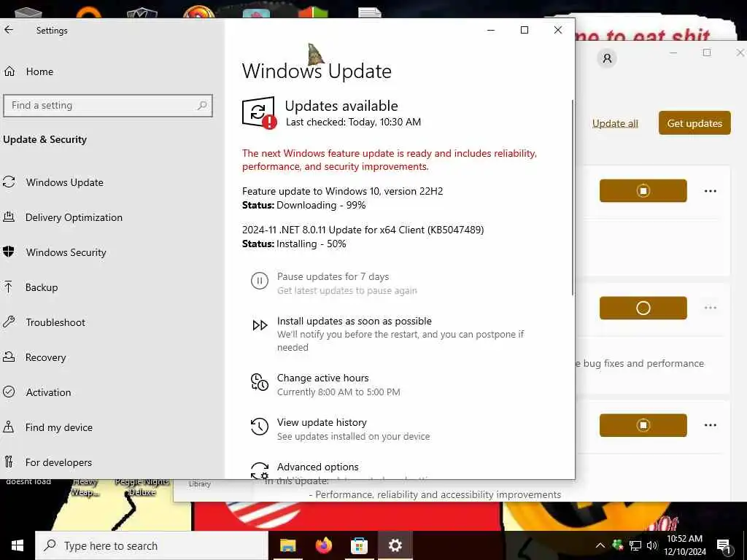Click the Delivery Optimization sidebar icon
Screen dimensions: 747x560
(9, 217)
